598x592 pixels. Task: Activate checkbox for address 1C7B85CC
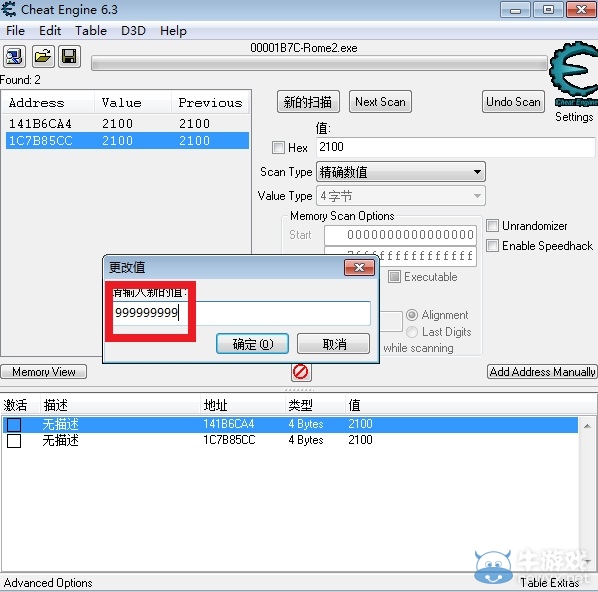pos(14,441)
